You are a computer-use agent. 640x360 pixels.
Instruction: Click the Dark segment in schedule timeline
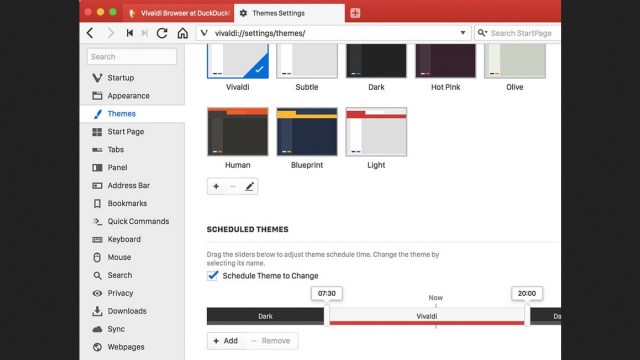pos(265,316)
